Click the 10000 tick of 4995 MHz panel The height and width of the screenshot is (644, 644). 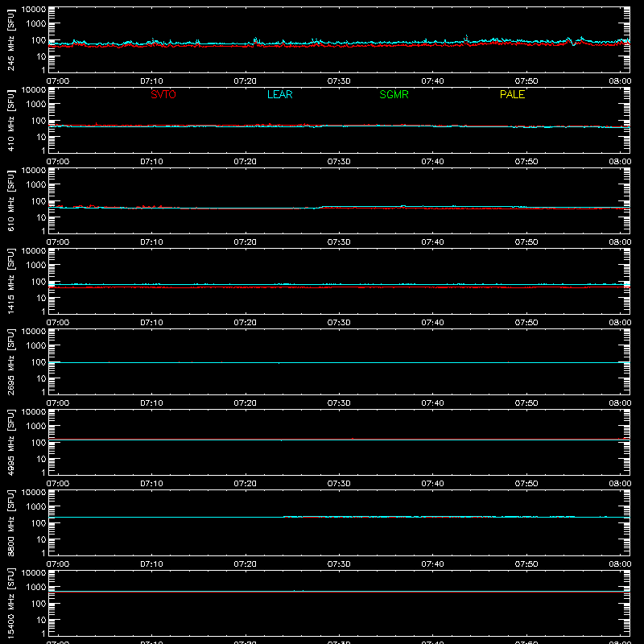point(34,412)
